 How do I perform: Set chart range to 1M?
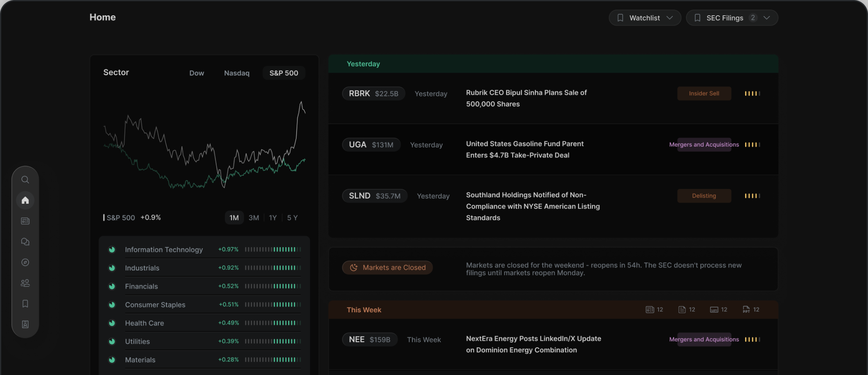[234, 218]
